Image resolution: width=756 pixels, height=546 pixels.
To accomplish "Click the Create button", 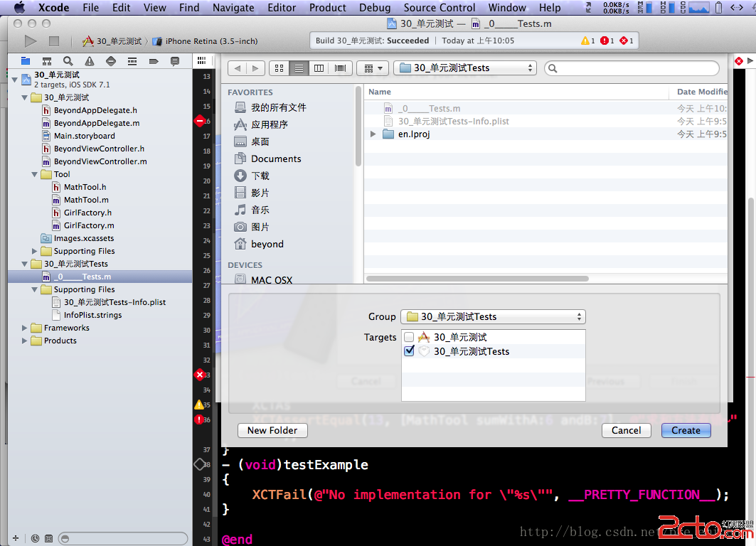I will point(686,430).
